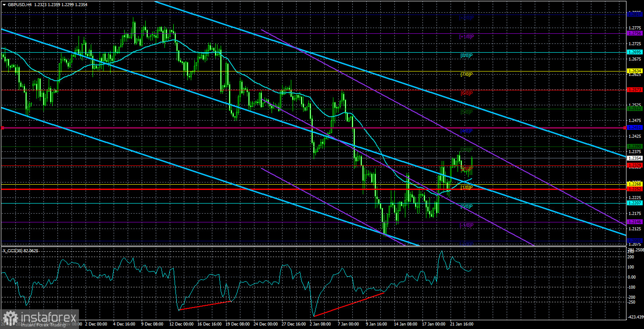The height and width of the screenshot is (329, 644).
Task: Select the red 1.2573 price tag
Action: 635,89
